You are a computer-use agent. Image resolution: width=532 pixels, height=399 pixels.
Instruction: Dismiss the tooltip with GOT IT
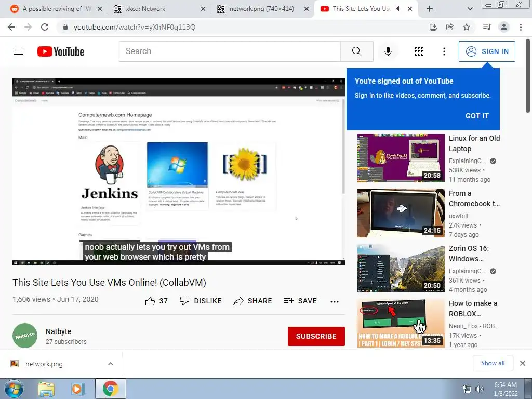(x=477, y=116)
